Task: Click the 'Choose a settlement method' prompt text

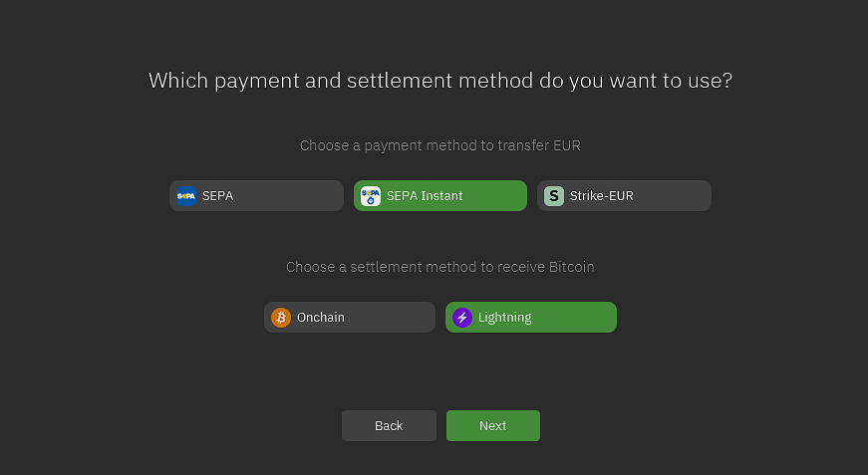Action: coord(440,267)
